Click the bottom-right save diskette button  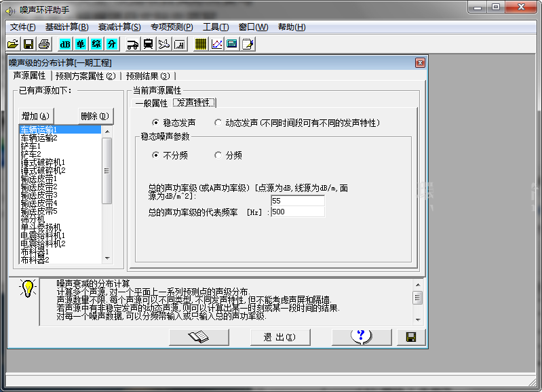[411, 337]
